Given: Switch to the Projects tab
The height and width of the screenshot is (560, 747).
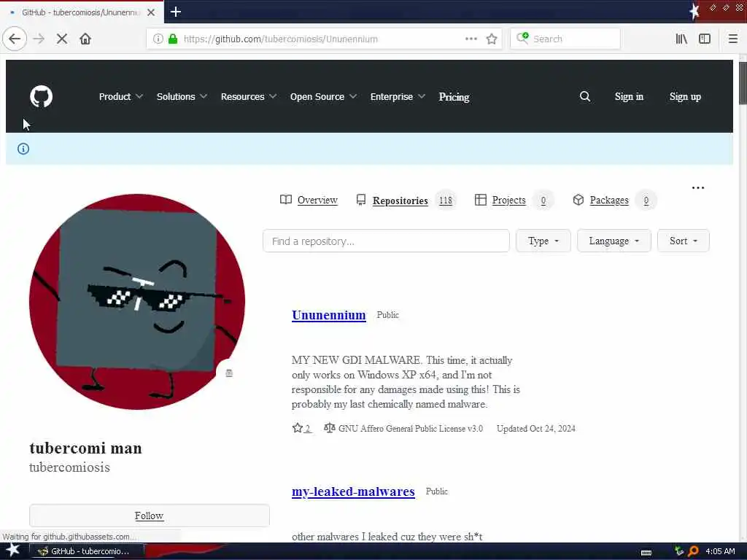Looking at the screenshot, I should 514,200.
